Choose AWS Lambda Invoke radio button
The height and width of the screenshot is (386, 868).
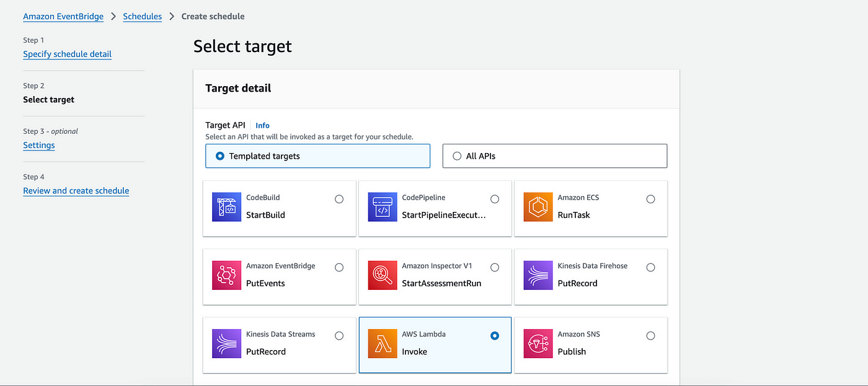tap(495, 335)
